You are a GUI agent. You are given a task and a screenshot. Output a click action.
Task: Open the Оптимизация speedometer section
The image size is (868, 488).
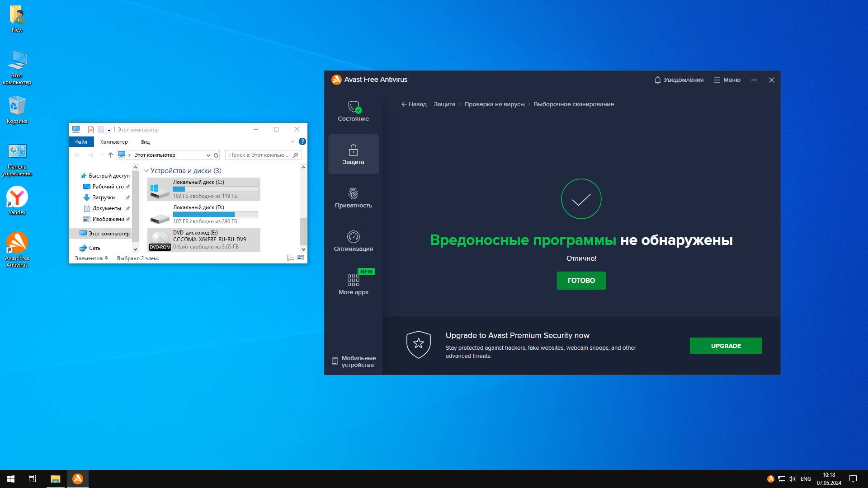tap(353, 241)
